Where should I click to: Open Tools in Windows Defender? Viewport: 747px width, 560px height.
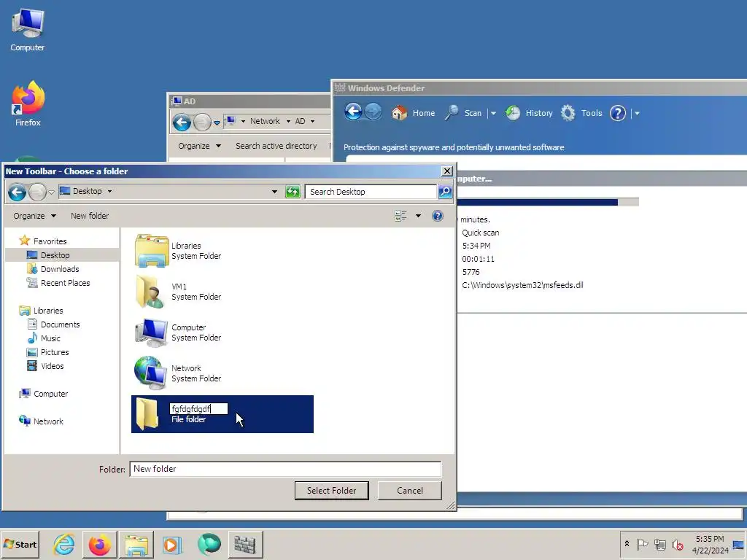point(581,113)
